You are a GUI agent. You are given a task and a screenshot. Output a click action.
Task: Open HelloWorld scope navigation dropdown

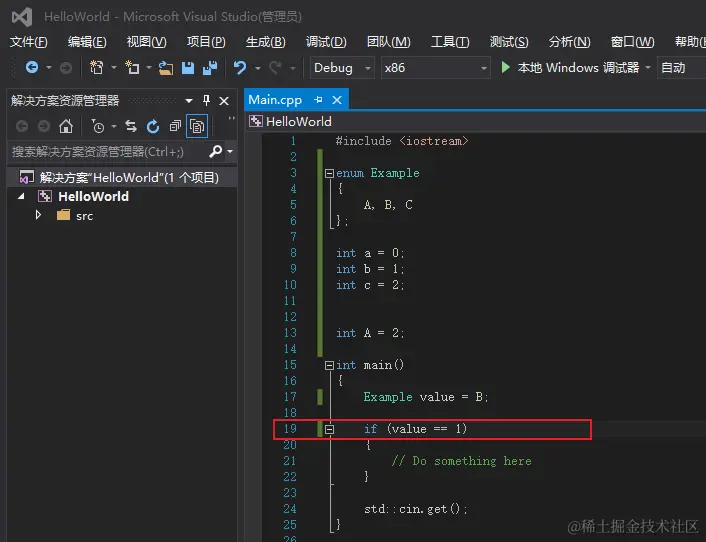477,122
